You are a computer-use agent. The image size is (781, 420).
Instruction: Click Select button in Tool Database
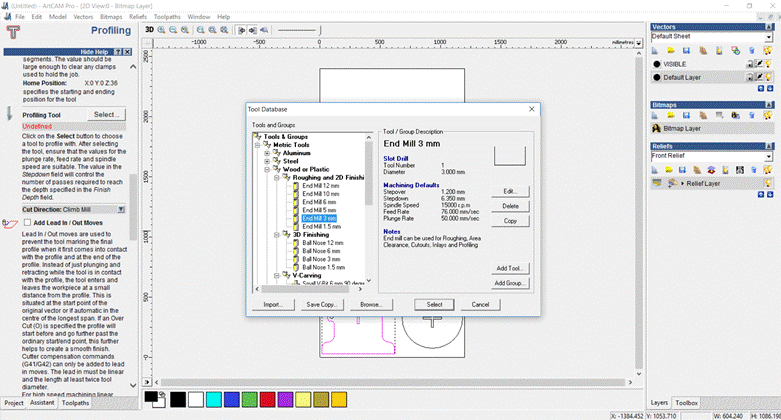434,304
